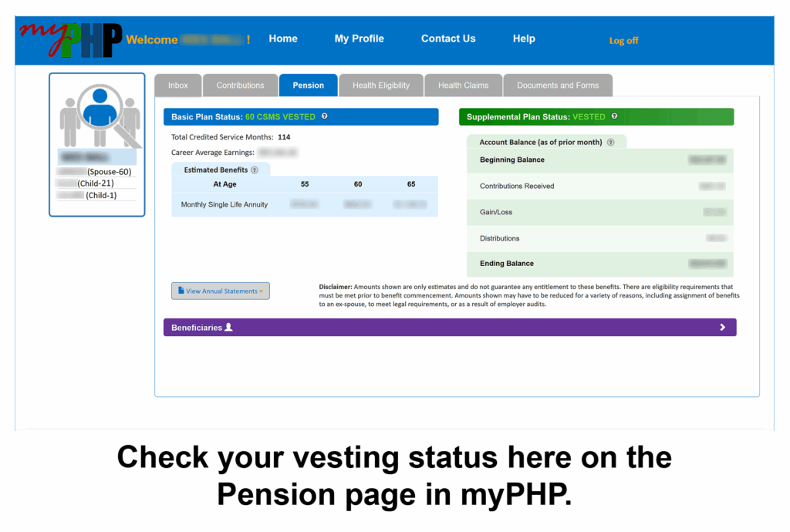Click the family magnifier profile image

coord(97,116)
